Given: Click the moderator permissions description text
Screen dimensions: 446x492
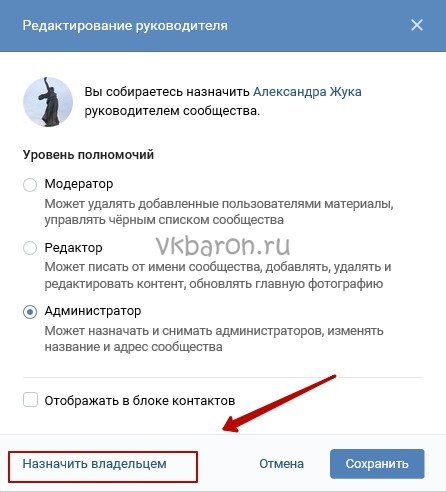Looking at the screenshot, I should (219, 212).
